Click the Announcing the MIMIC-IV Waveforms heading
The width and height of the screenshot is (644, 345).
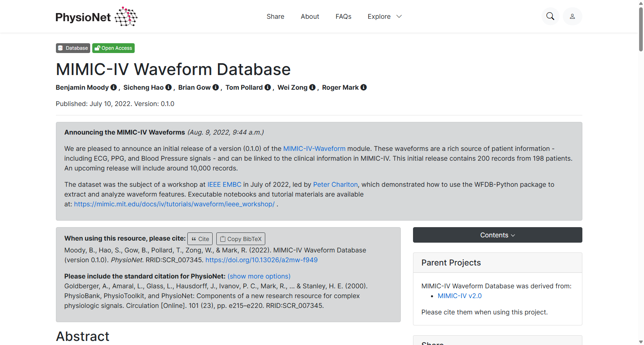124,133
